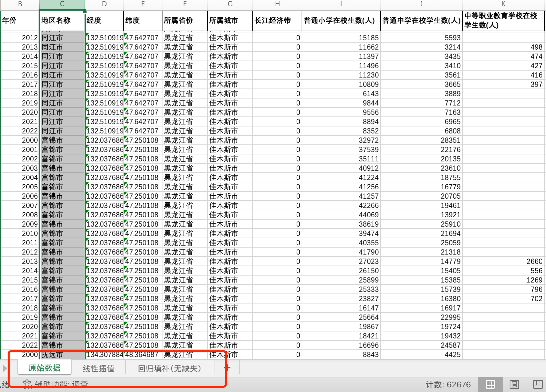Click the 年份 header cell
The height and width of the screenshot is (392, 546).
point(20,21)
